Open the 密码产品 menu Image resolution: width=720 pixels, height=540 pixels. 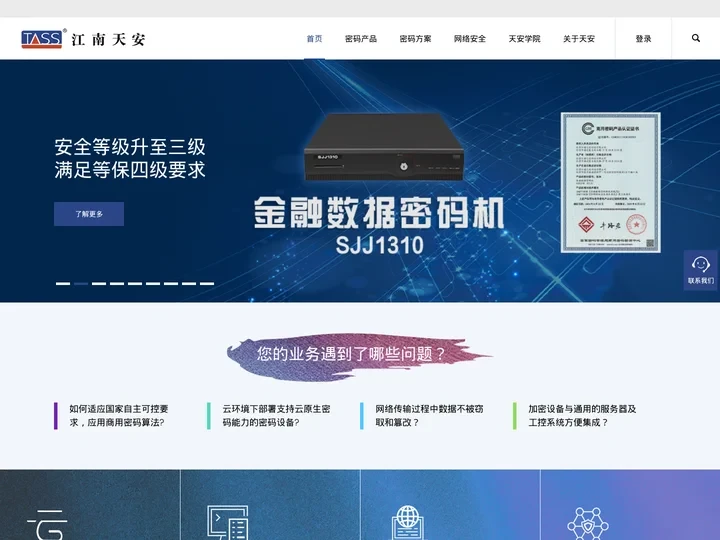[x=361, y=39]
